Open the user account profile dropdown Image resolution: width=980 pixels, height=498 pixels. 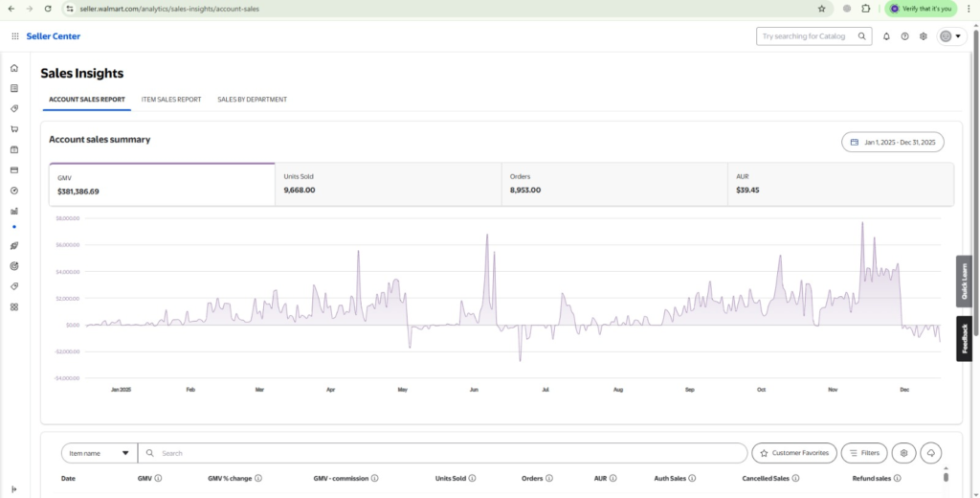coord(950,36)
